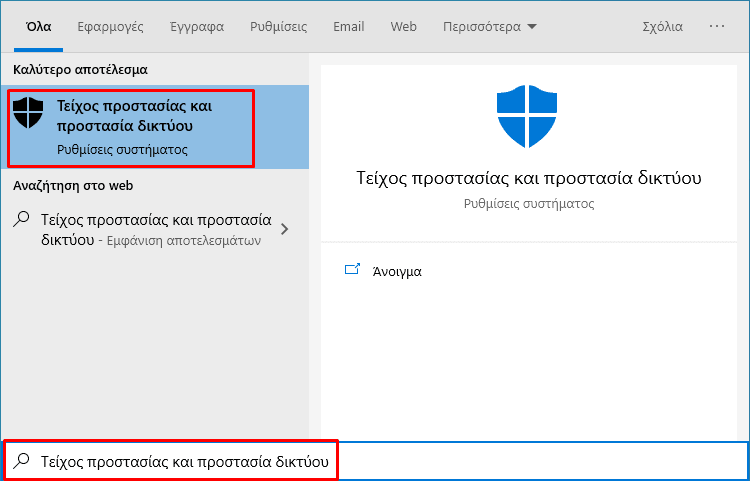This screenshot has width=750, height=481.
Task: Click the magnifier icon beside web suggestion
Action: (21, 219)
